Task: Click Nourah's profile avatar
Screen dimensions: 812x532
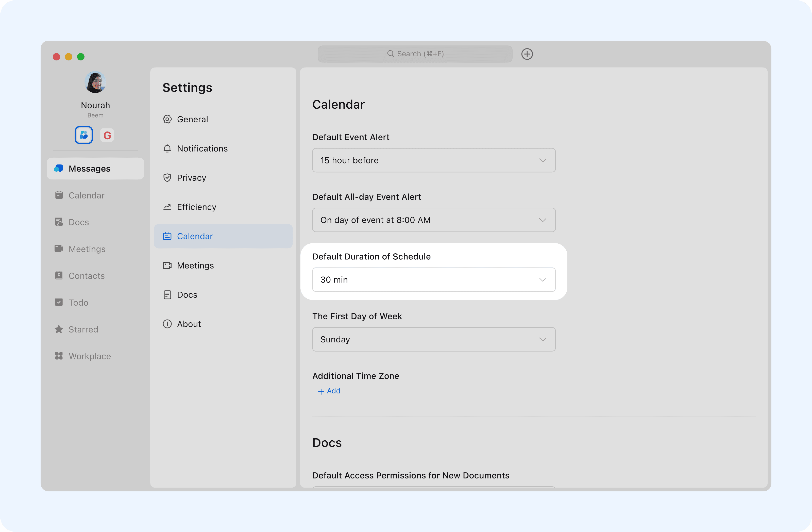Action: tap(95, 82)
